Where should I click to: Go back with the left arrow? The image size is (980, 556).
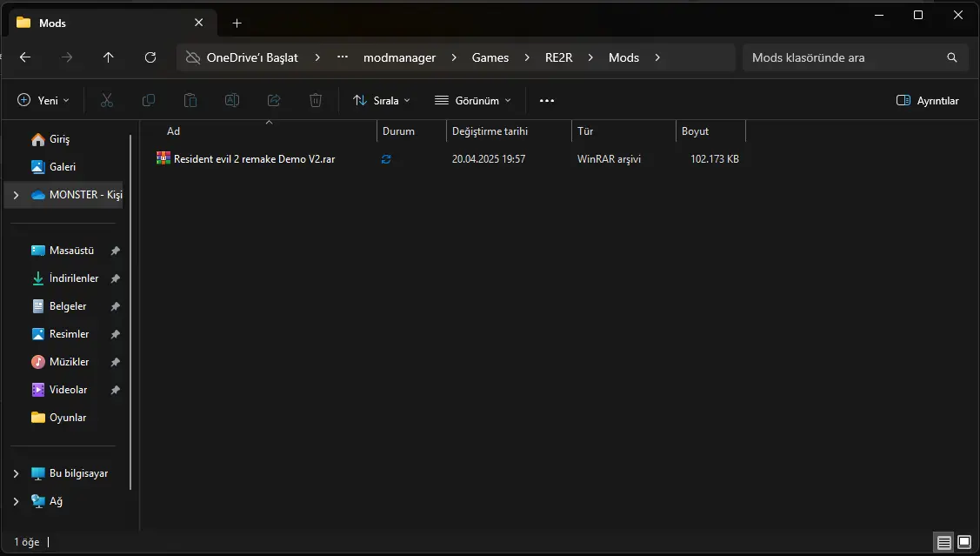point(25,57)
